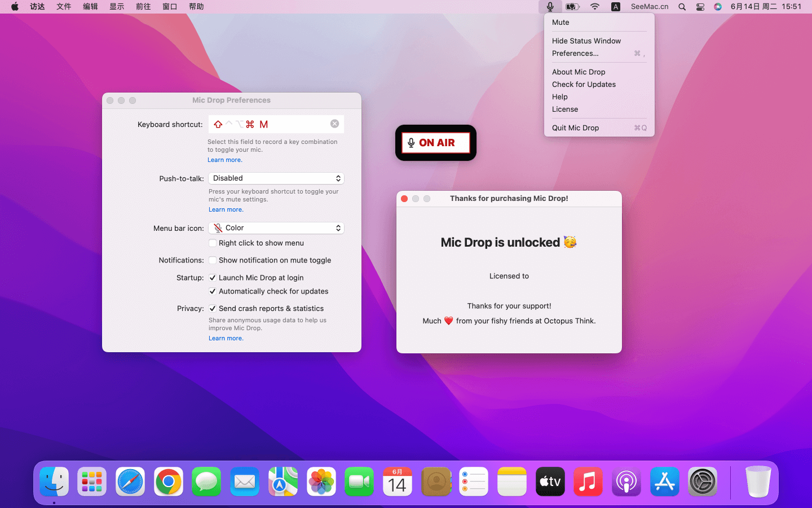Launch Safari from the Dock
The image size is (812, 508).
click(130, 482)
